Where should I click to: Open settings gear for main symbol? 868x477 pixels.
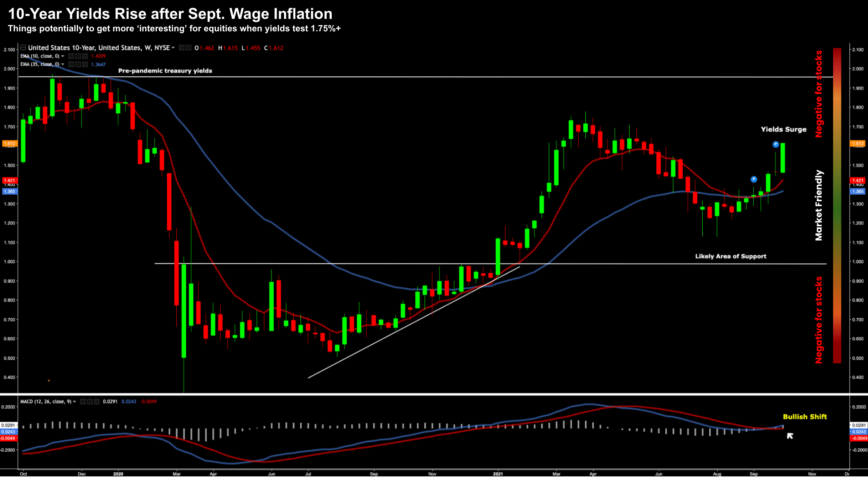(x=188, y=48)
